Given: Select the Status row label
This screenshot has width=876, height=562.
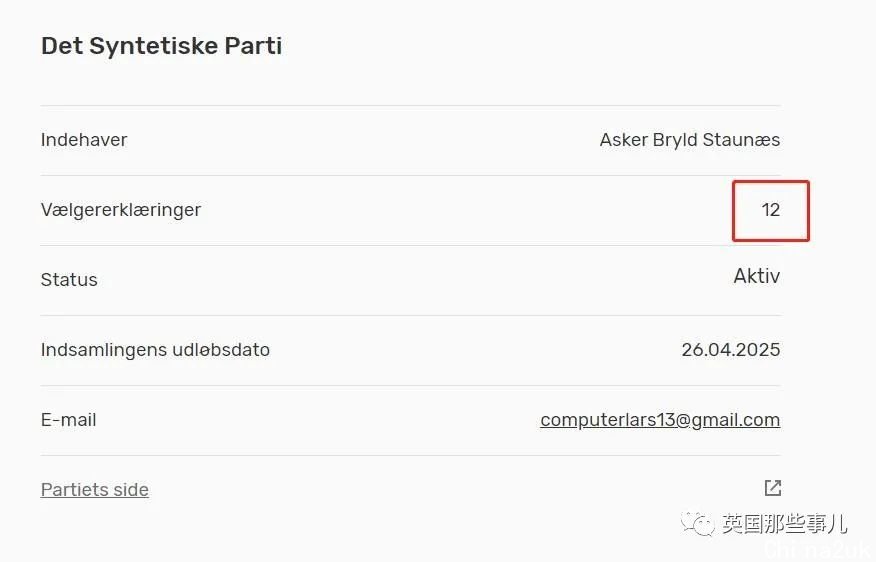Looking at the screenshot, I should [69, 279].
